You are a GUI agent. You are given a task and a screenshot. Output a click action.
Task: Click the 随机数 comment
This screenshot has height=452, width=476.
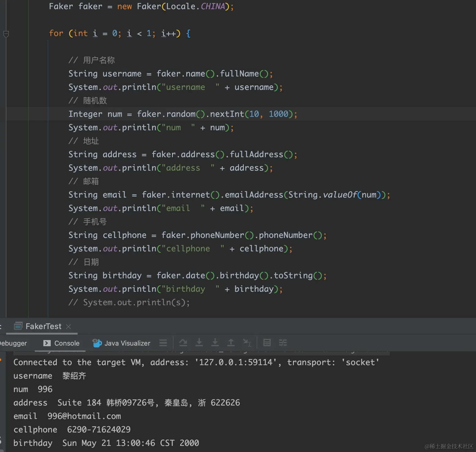tap(88, 101)
